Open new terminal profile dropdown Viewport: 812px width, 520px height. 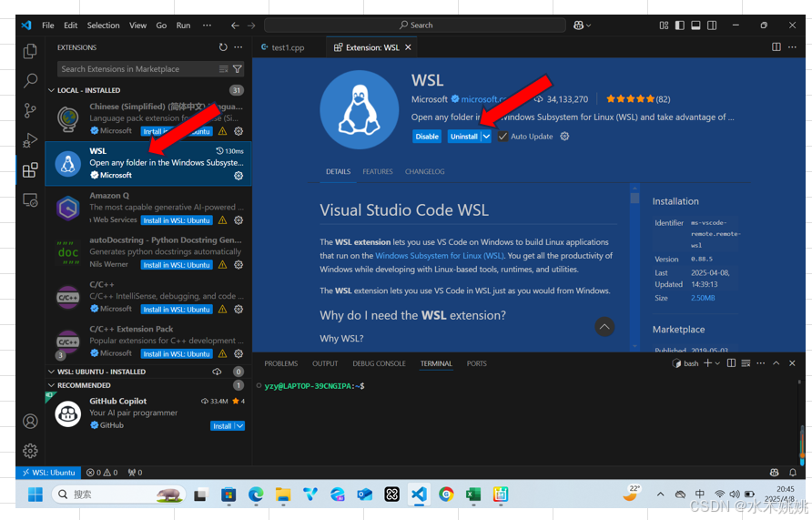[717, 363]
